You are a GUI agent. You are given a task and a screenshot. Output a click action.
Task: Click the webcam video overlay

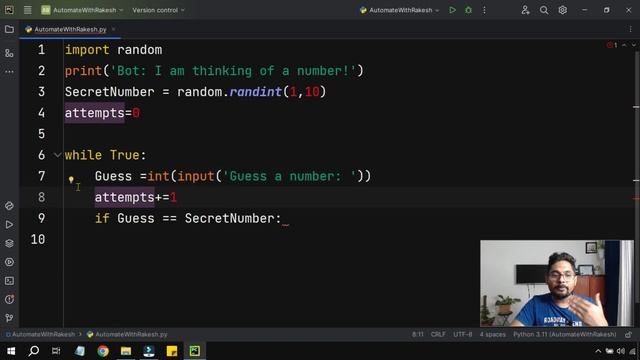click(x=557, y=283)
